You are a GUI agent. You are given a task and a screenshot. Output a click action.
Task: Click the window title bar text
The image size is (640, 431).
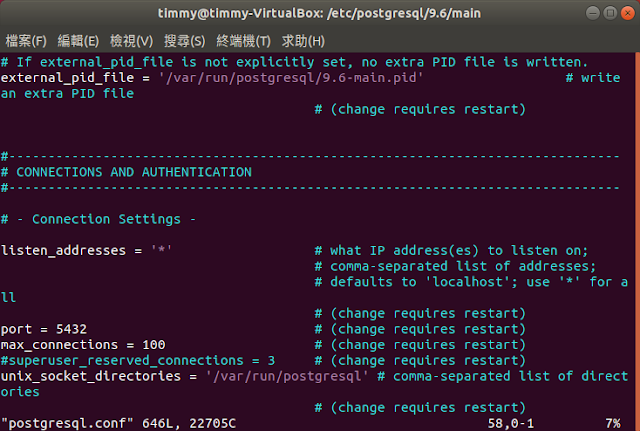pyautogui.click(x=319, y=13)
